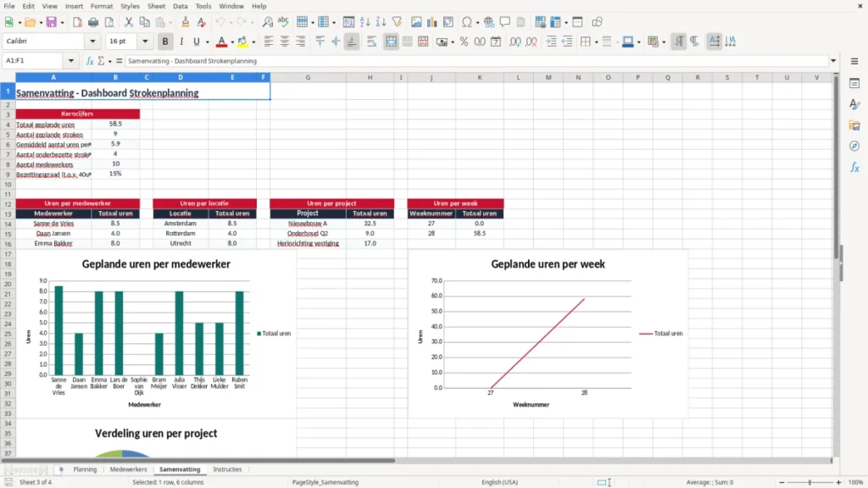
Task: Click the Save document icon
Action: (52, 22)
